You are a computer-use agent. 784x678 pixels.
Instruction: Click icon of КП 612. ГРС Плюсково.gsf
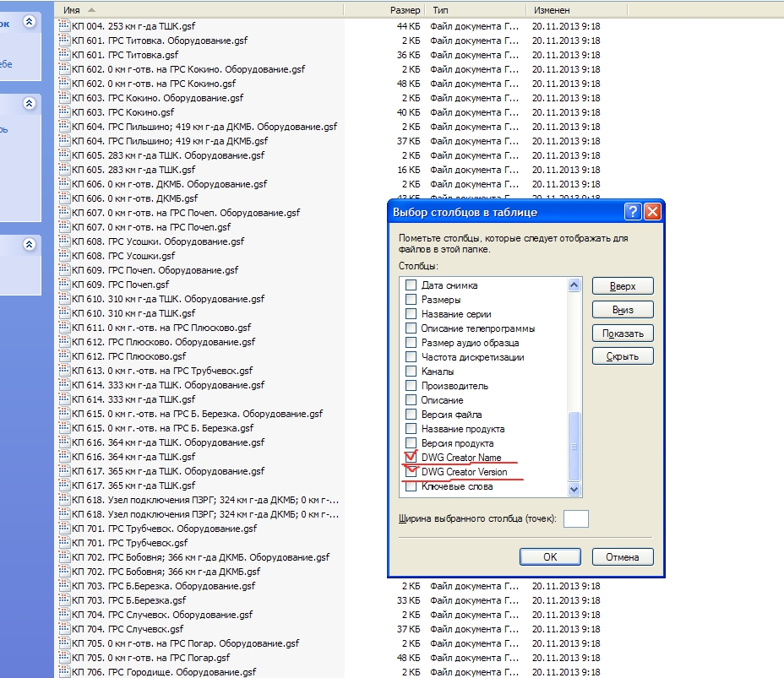tap(64, 356)
